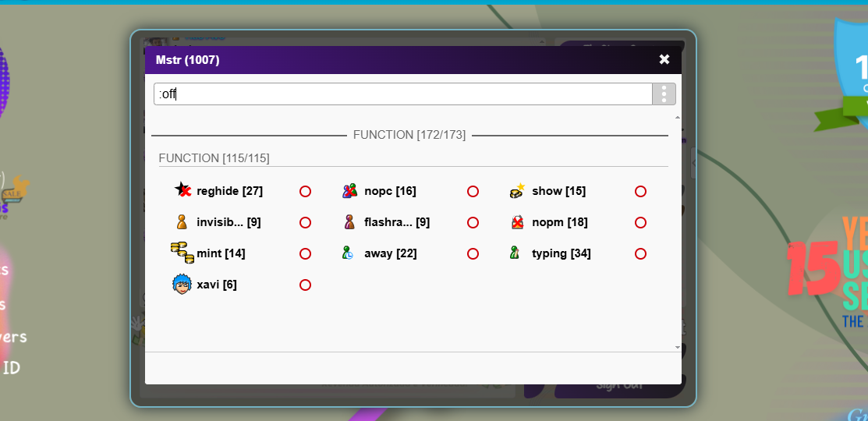Toggle the invisib... [9] radio circle
Image resolution: width=868 pixels, height=421 pixels.
click(305, 222)
